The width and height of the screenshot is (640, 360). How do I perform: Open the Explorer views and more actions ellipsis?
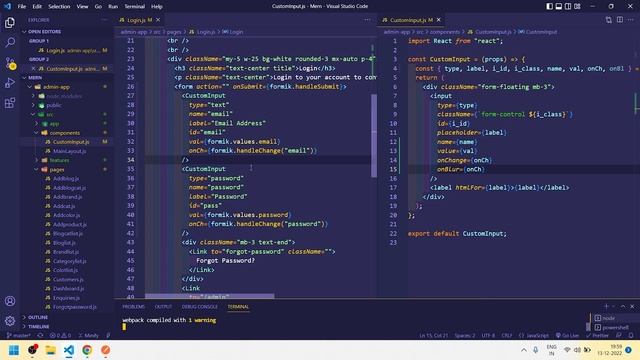click(104, 20)
